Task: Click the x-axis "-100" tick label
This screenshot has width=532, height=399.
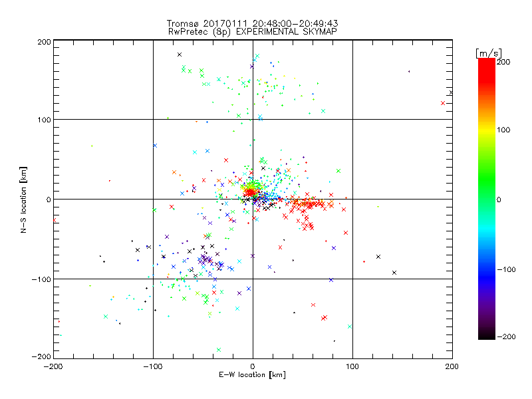Action: [x=153, y=366]
